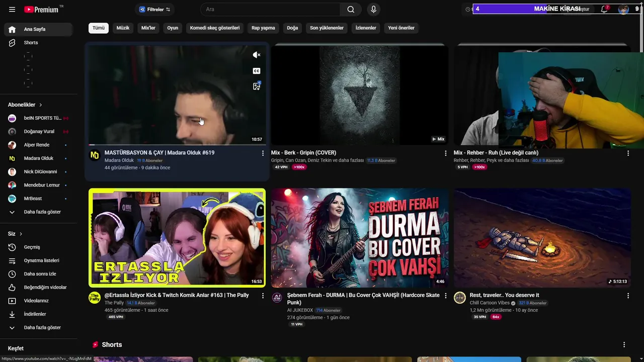Select the İzlenenler filter chip
The image size is (644, 362).
point(366,28)
